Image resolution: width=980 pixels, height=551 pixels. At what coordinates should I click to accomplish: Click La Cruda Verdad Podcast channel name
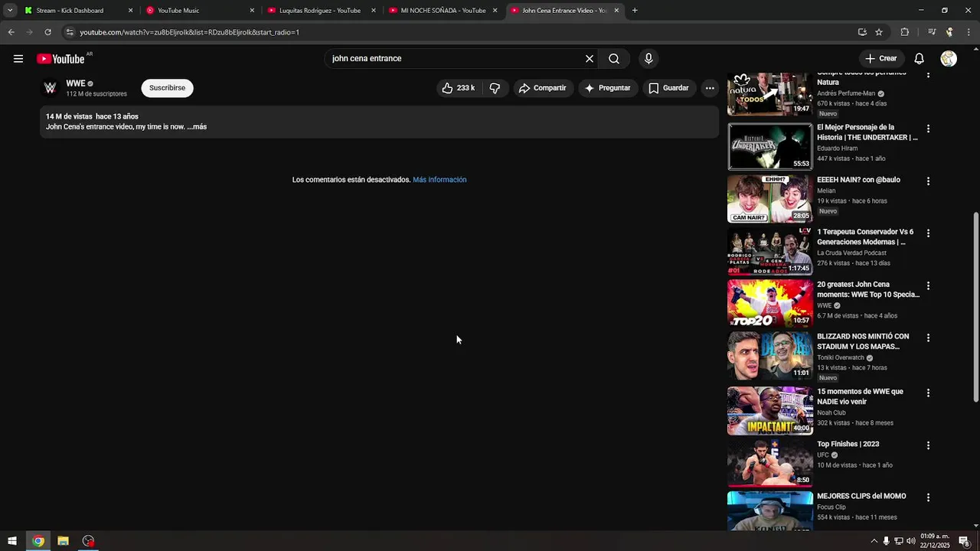point(851,253)
